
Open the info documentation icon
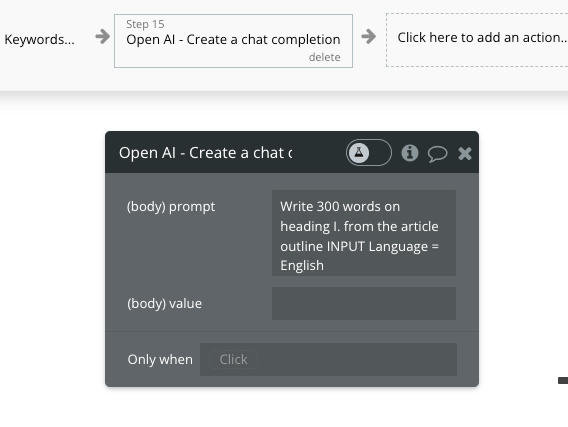410,153
